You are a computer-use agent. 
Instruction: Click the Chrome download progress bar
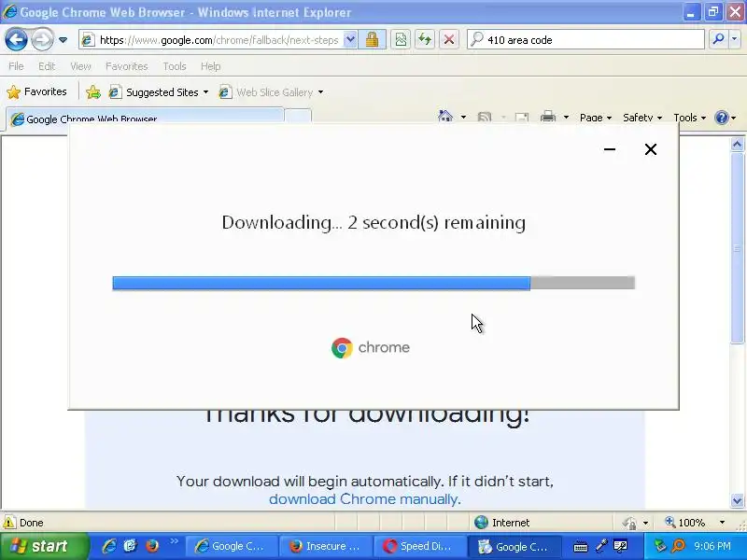click(x=373, y=283)
